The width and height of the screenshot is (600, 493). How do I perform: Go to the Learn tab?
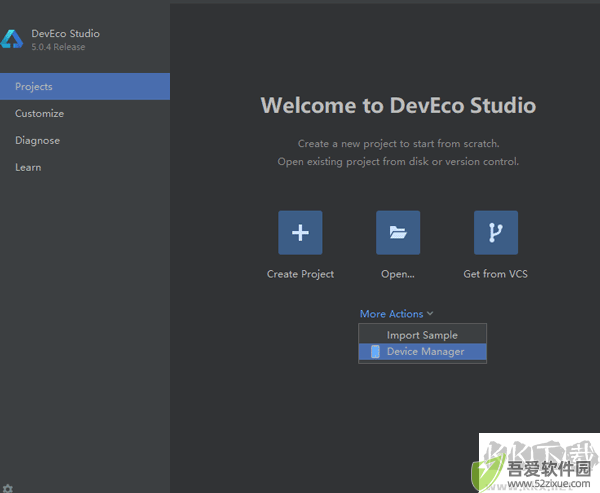click(x=85, y=168)
